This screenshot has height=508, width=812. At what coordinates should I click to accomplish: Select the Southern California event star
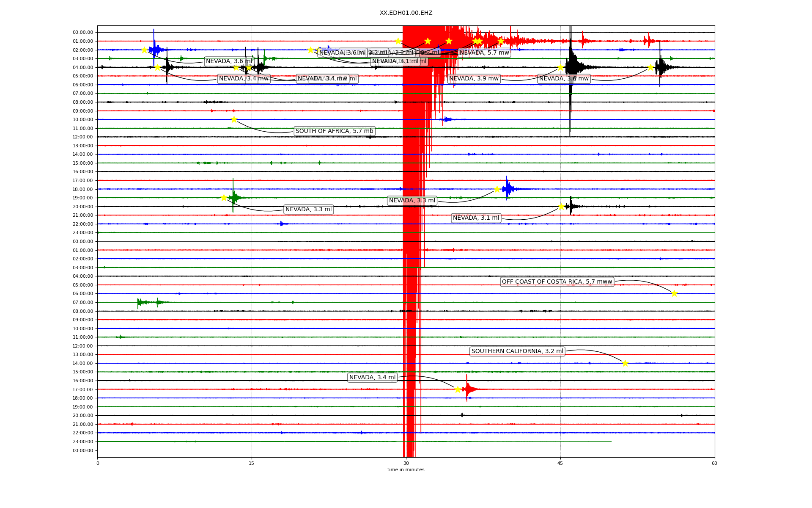[625, 363]
